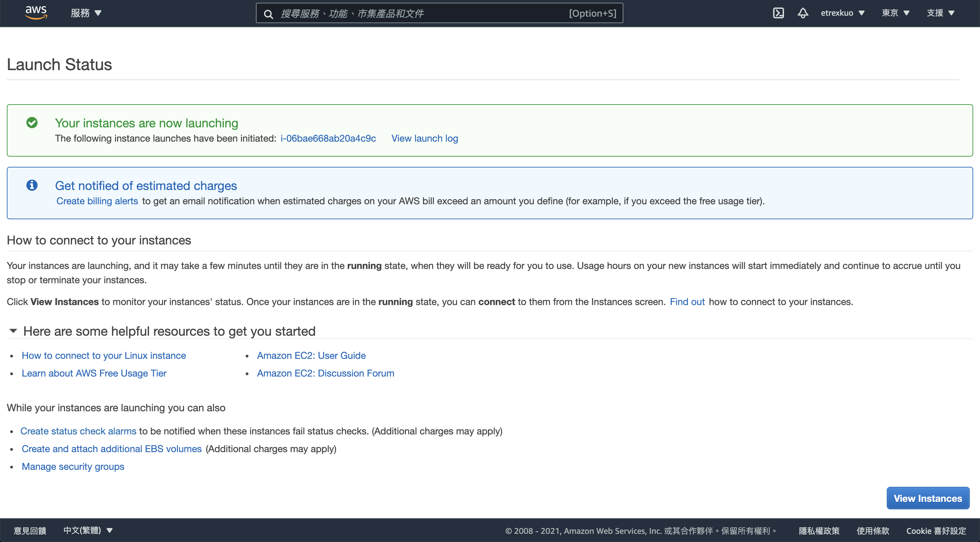Open Create billing alerts link

[97, 201]
